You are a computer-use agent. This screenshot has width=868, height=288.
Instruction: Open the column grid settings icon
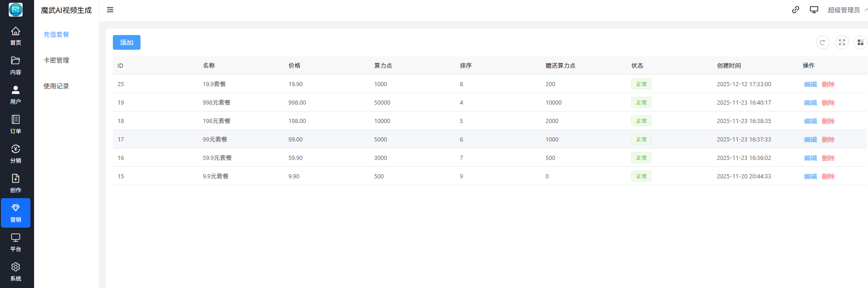click(860, 42)
